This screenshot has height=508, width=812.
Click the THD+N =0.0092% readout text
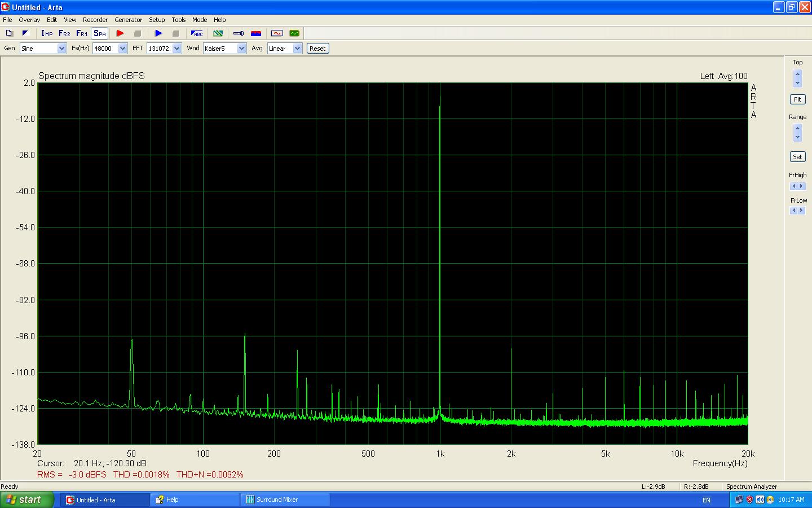tap(210, 475)
